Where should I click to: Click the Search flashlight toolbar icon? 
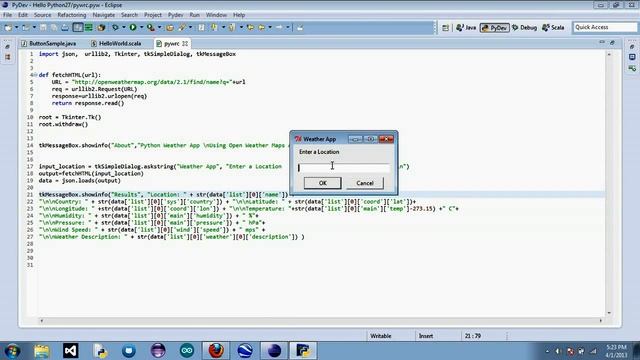tap(182, 28)
